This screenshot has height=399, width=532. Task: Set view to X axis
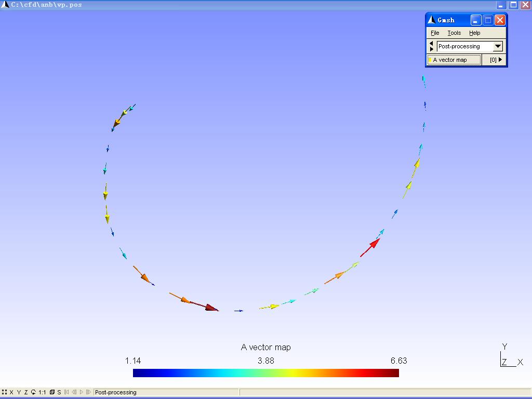tap(11, 392)
